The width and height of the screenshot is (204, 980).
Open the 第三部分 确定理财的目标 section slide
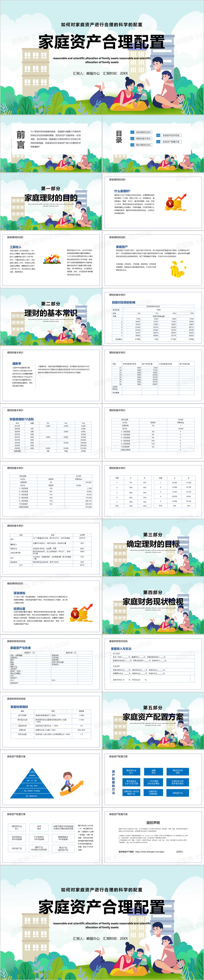[153, 548]
